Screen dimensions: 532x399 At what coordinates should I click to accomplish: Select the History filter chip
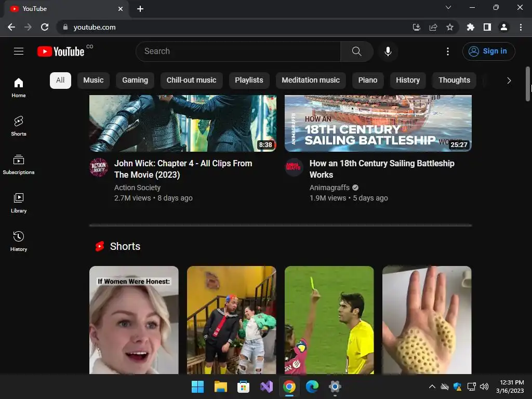point(408,81)
